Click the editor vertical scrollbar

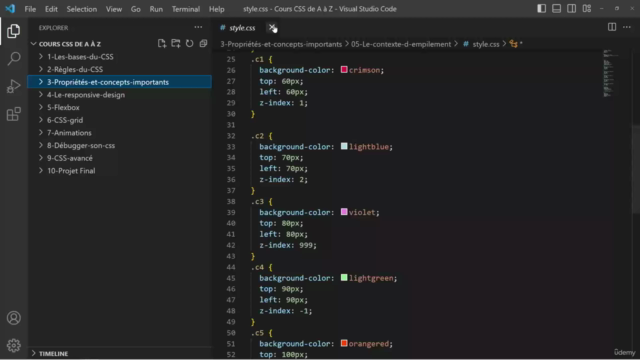636,169
